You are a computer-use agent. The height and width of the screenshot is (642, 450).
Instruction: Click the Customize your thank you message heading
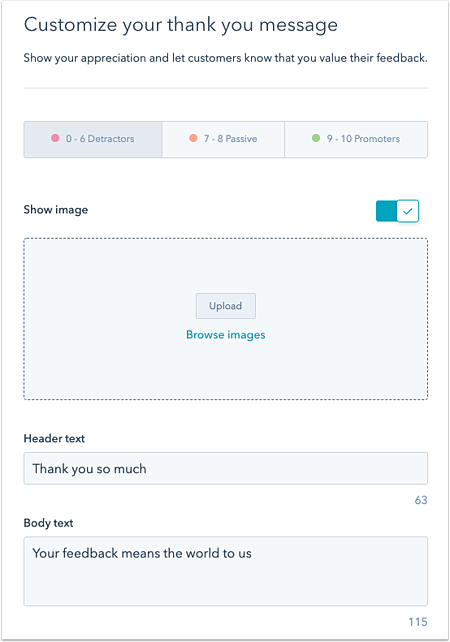tap(181, 25)
